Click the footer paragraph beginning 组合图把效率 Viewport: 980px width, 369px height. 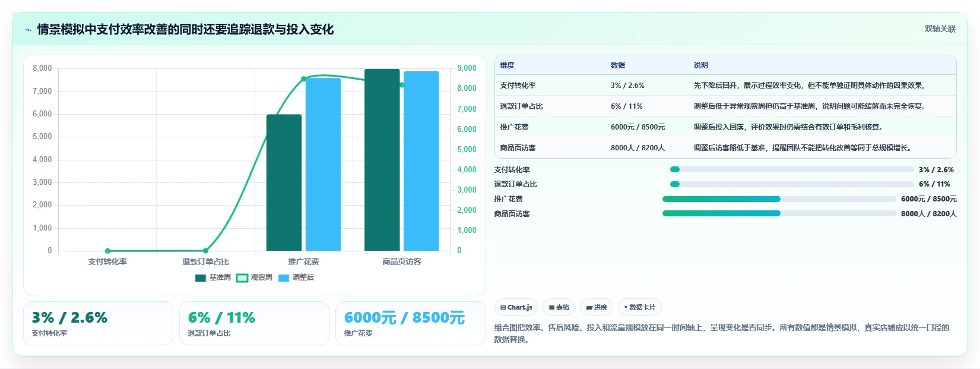722,333
